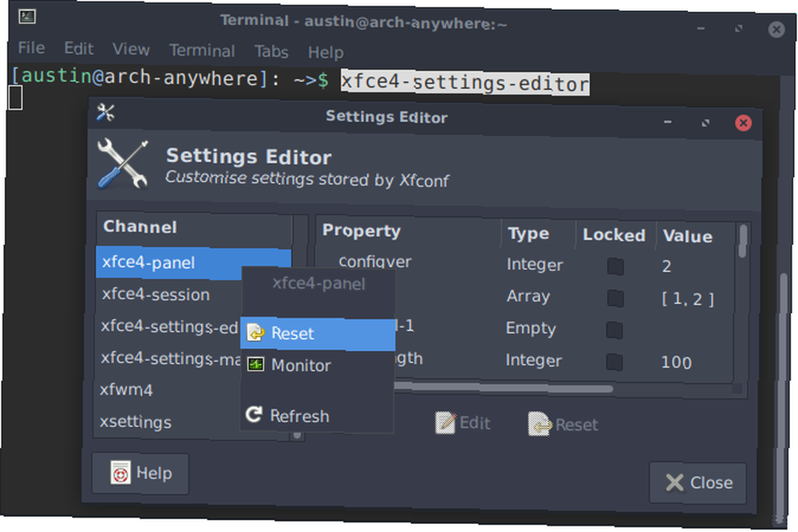Click the Refresh arrow icon in context menu

point(254,415)
